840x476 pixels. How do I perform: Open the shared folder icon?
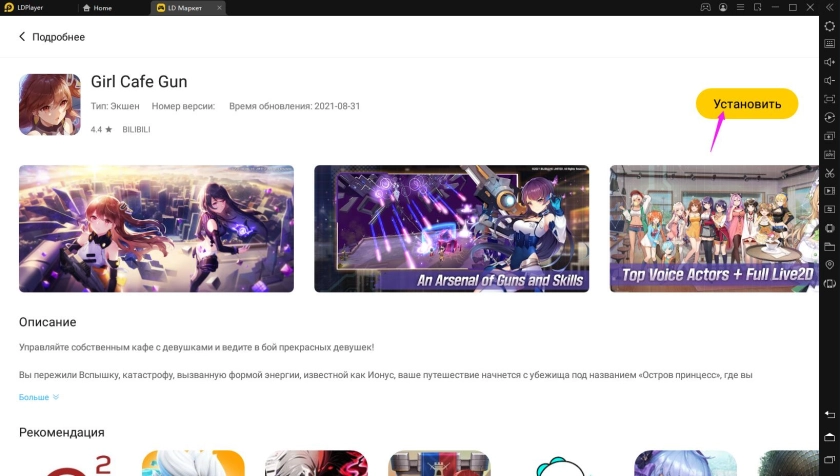tap(829, 246)
